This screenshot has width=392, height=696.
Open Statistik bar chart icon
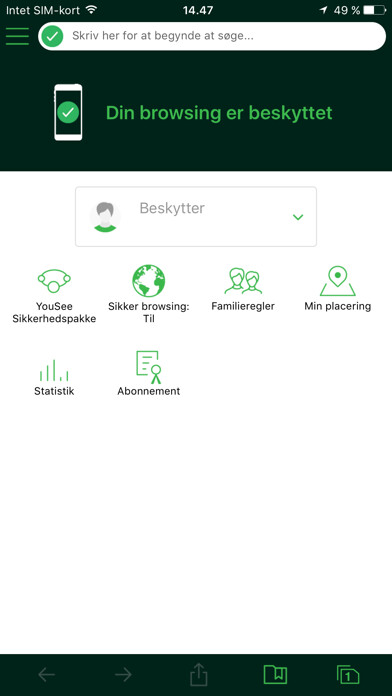54,370
